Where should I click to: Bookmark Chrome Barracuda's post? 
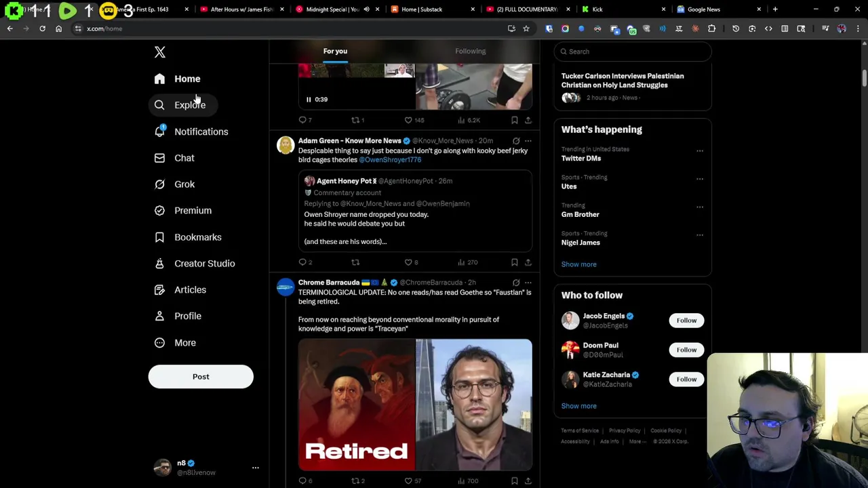pos(515,481)
